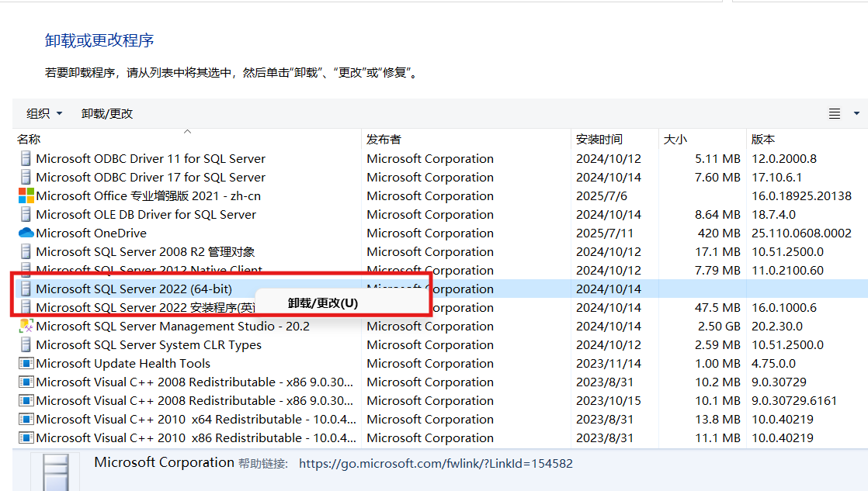Expand the view options dropdown arrow
The width and height of the screenshot is (868, 491).
(x=856, y=113)
